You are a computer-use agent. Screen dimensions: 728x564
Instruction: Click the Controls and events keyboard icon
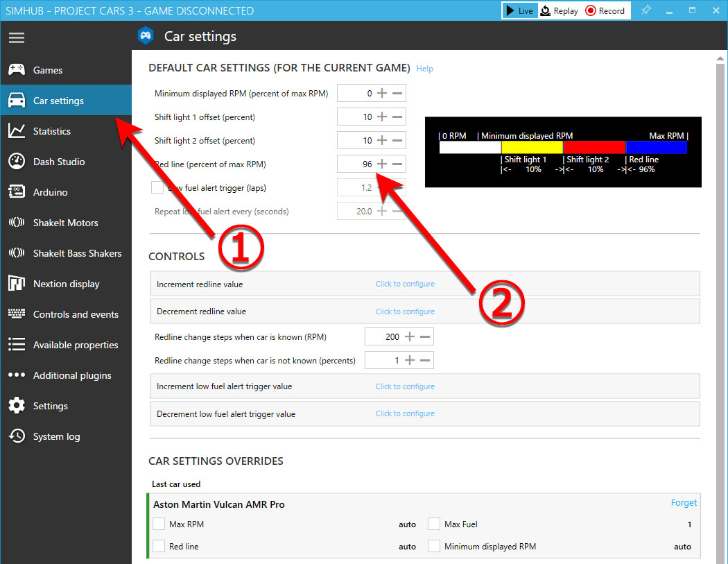point(17,314)
